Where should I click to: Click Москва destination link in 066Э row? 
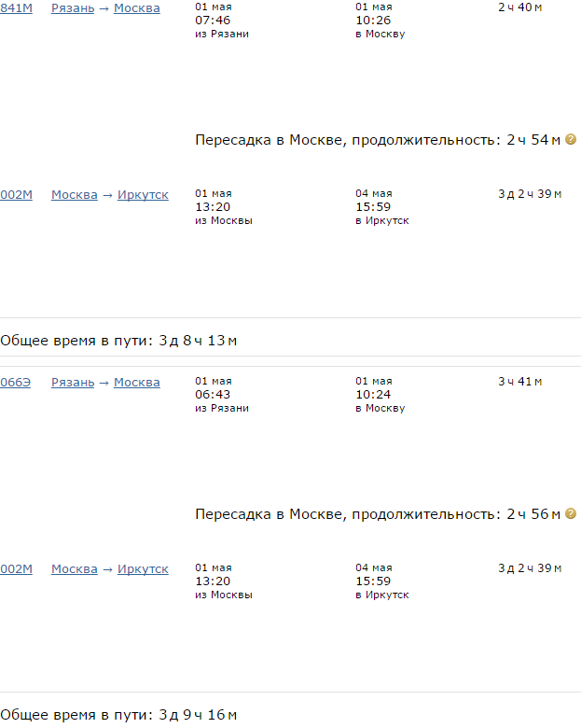(136, 382)
